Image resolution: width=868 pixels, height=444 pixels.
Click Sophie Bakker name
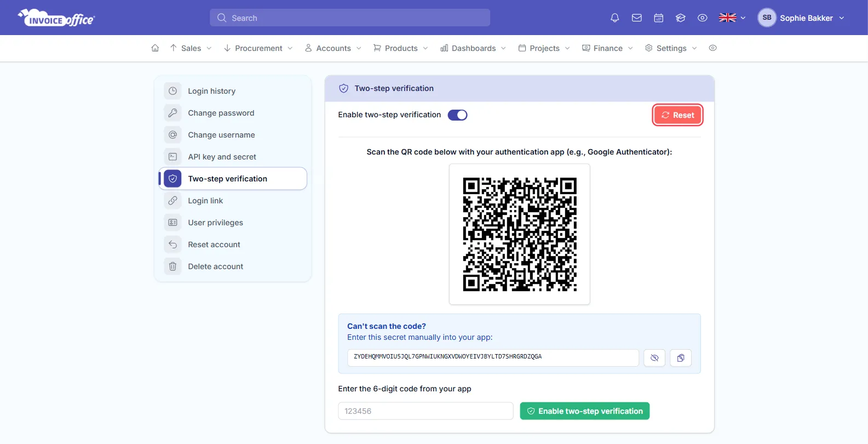(x=806, y=18)
